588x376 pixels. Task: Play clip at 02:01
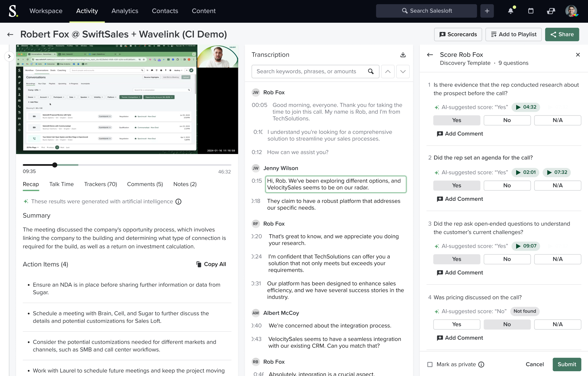tap(525, 172)
